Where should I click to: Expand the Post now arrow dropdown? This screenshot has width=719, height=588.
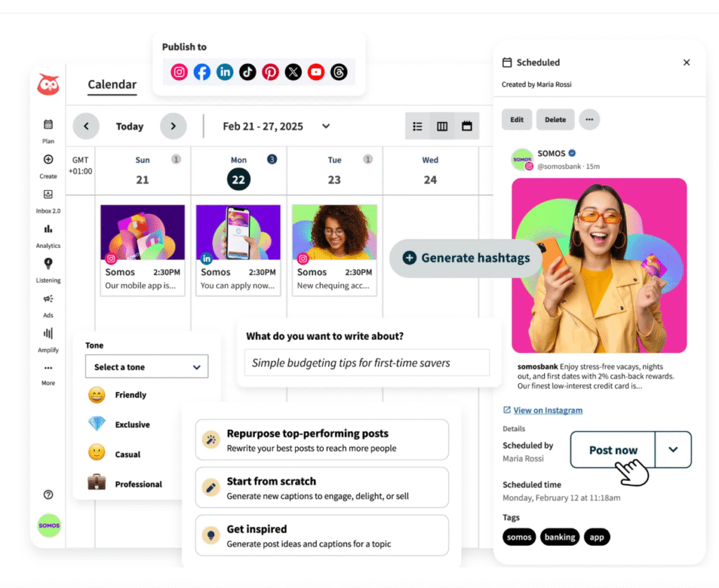673,450
